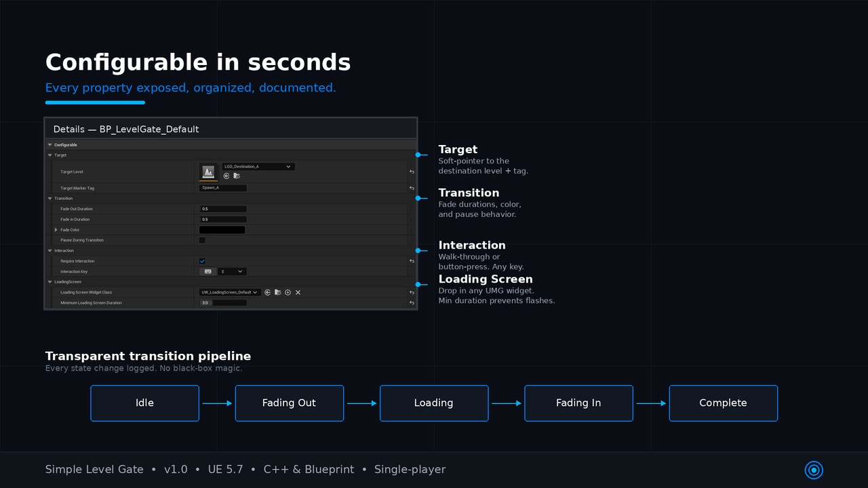Collapse the LoadingScreen section
Viewport: 868px width, 488px height.
coord(50,282)
